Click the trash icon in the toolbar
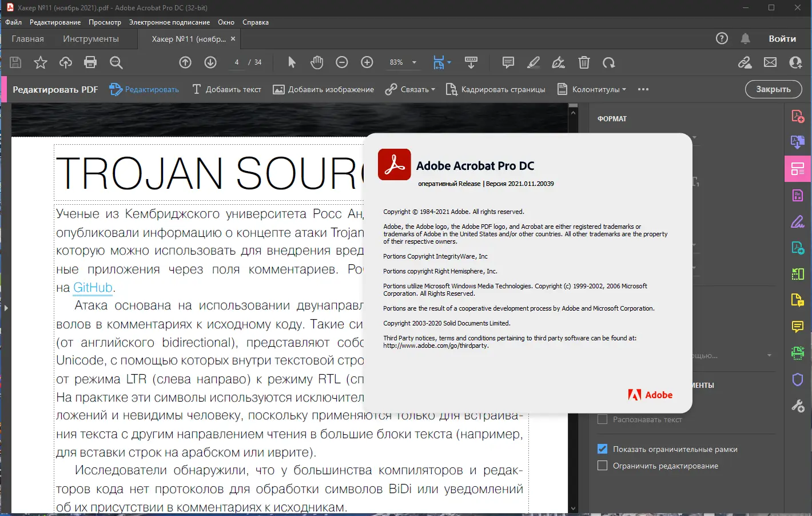 pos(584,62)
